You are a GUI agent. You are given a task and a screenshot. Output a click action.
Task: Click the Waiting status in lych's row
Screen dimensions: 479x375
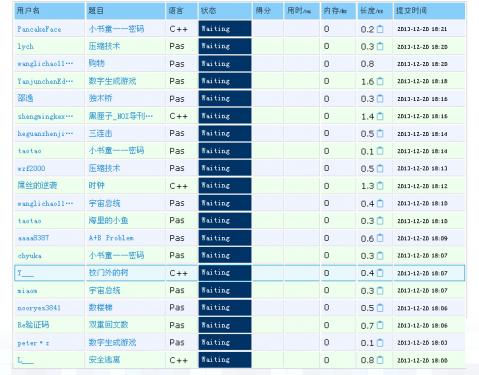pyautogui.click(x=225, y=46)
